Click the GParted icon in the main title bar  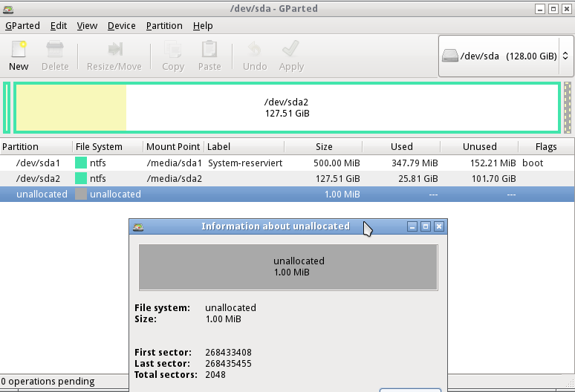pyautogui.click(x=8, y=9)
